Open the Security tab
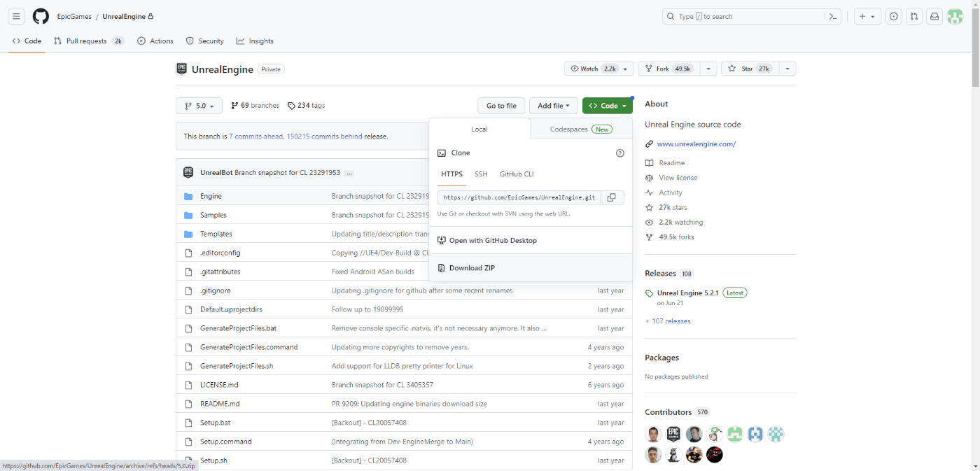This screenshot has width=980, height=471. 204,41
